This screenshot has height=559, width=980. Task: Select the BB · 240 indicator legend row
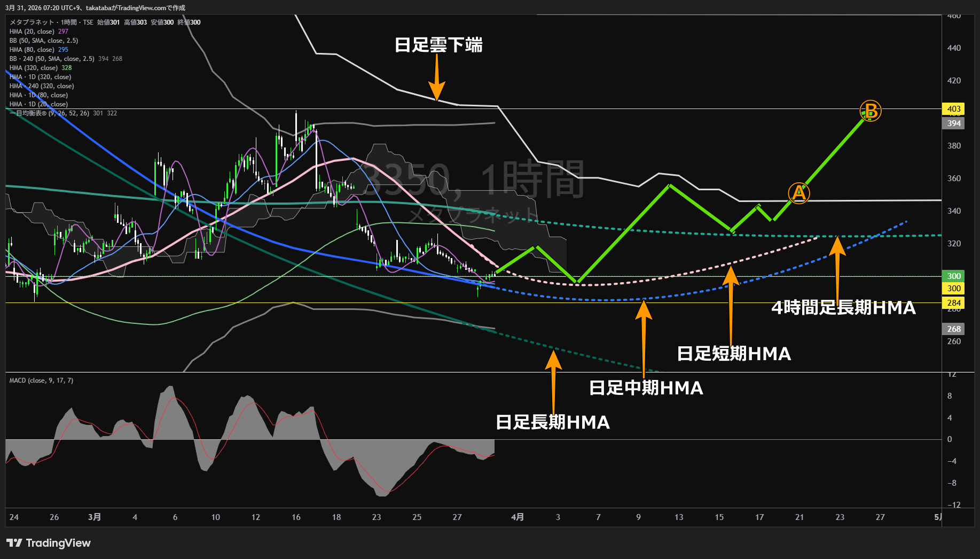66,59
